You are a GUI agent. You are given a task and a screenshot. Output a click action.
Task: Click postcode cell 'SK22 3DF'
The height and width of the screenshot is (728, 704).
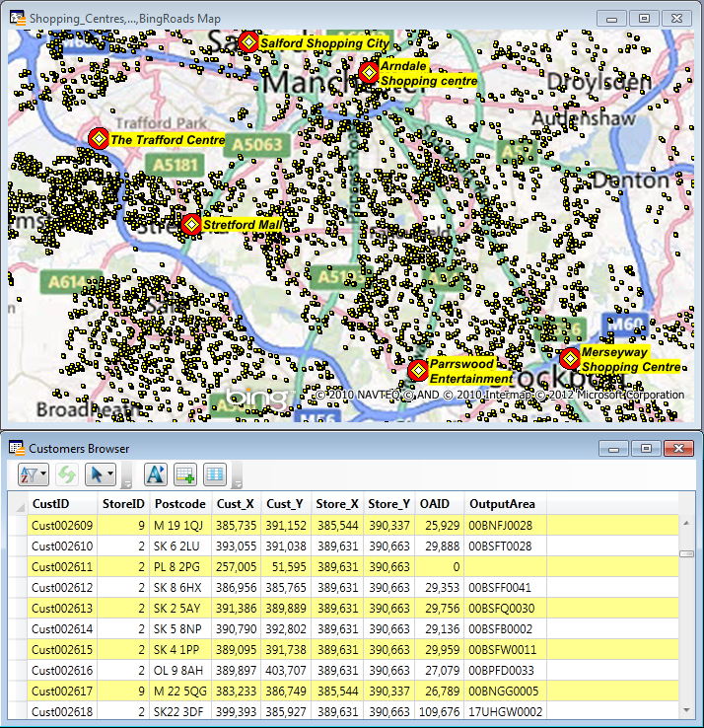click(x=180, y=711)
